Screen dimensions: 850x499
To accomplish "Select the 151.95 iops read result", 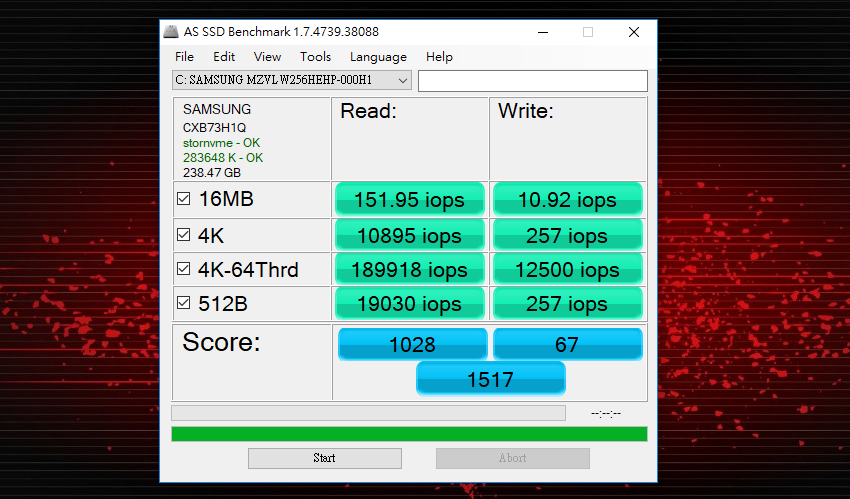I will (x=409, y=200).
